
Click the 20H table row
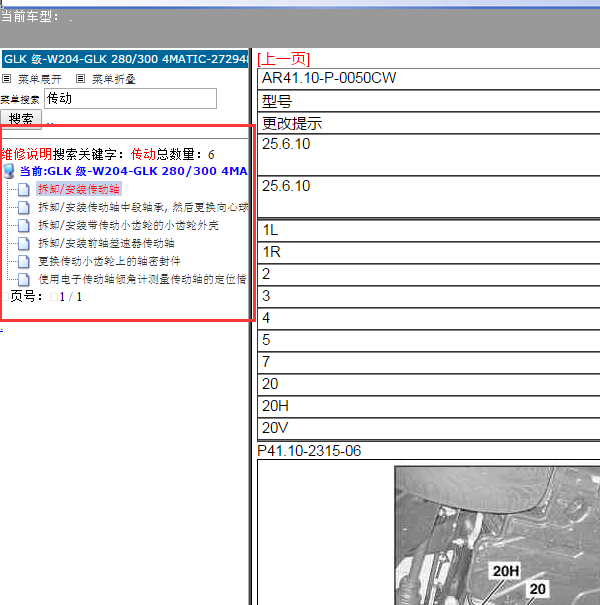[x=429, y=406]
